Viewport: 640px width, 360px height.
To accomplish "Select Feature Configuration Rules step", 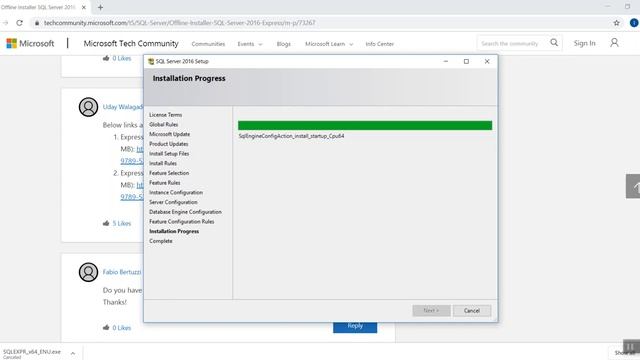I will click(182, 222).
